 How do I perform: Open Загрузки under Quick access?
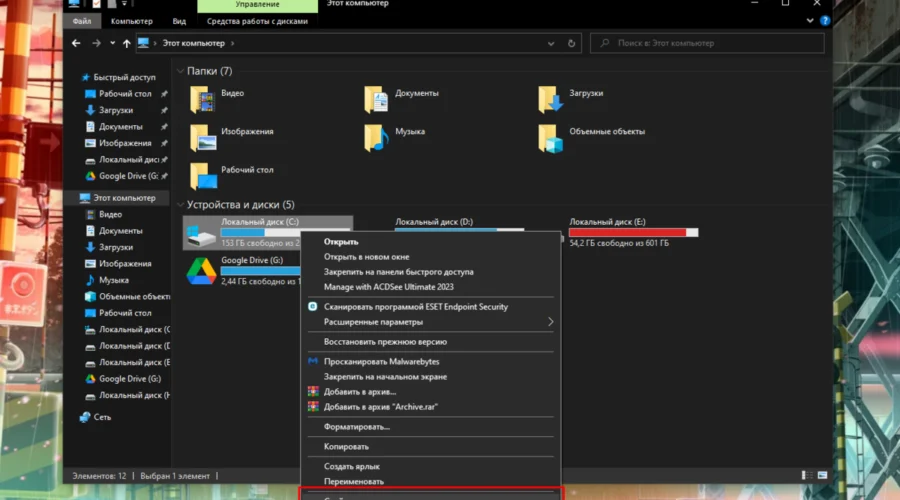tap(115, 110)
